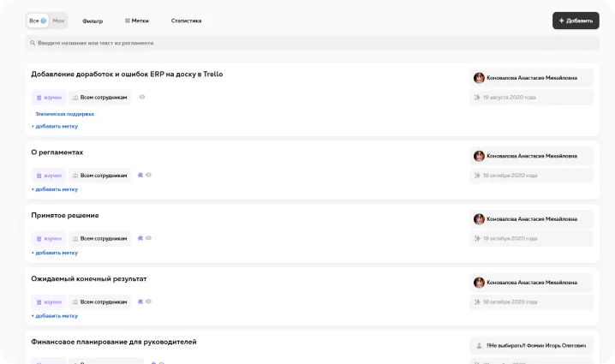Viewport: 615px width, 364px height.
Task: Toggle eye icon in 'Принятое решение' row
Action: coord(149,238)
